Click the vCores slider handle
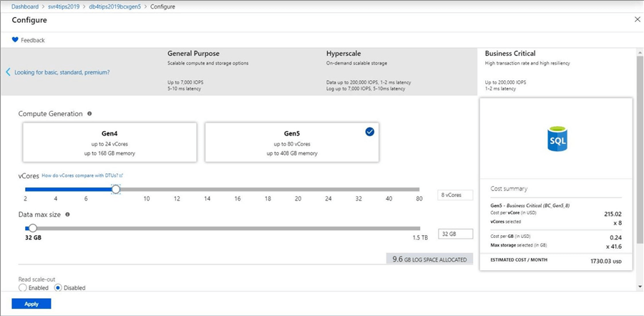The image size is (644, 316). click(116, 189)
